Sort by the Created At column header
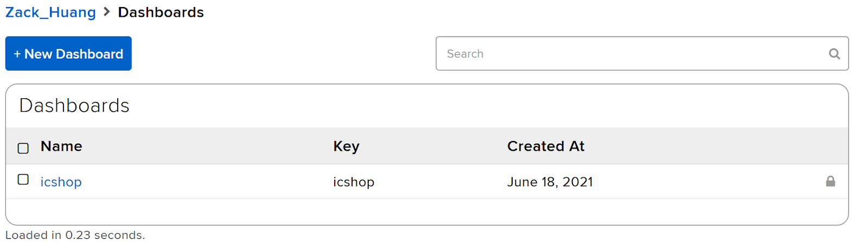The height and width of the screenshot is (242, 868). pyautogui.click(x=546, y=146)
